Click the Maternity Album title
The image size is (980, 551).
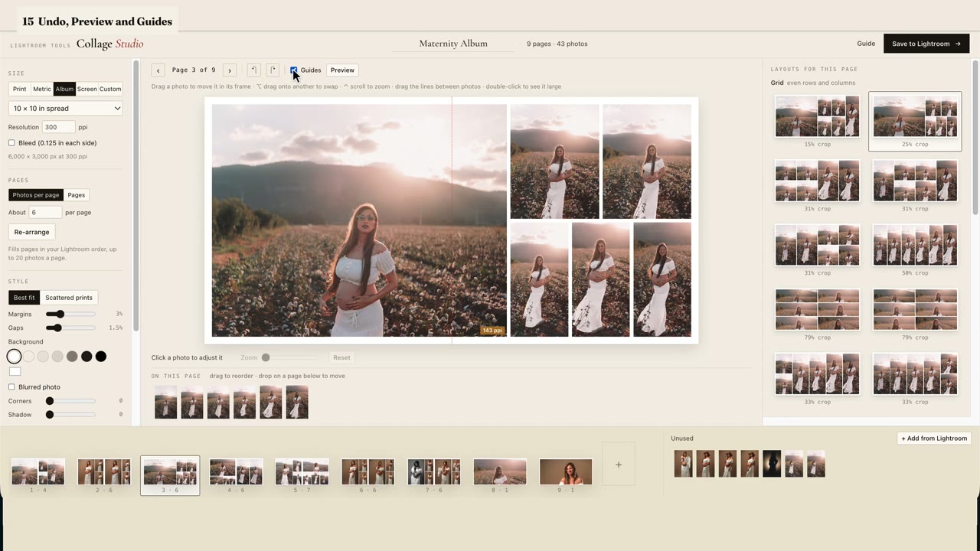(453, 44)
